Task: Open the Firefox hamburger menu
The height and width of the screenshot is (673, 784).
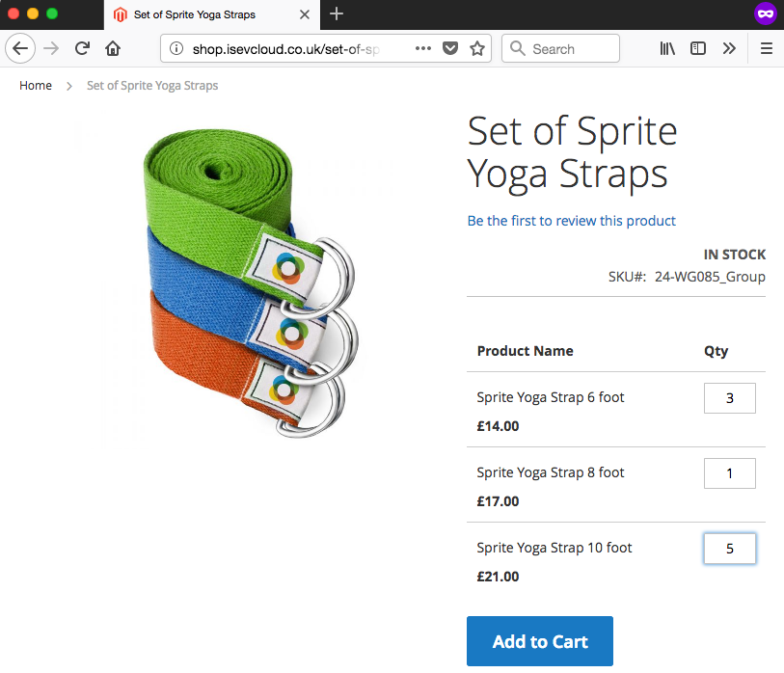Action: (766, 48)
